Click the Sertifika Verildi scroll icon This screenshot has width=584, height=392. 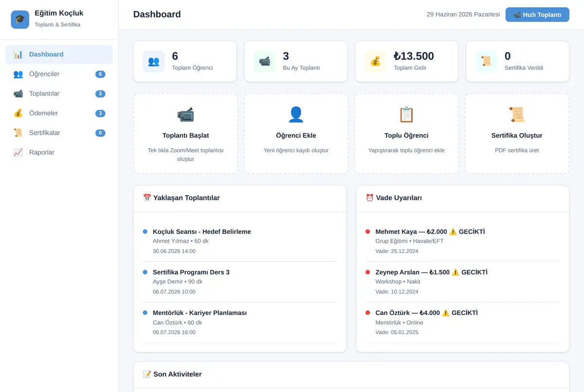486,62
